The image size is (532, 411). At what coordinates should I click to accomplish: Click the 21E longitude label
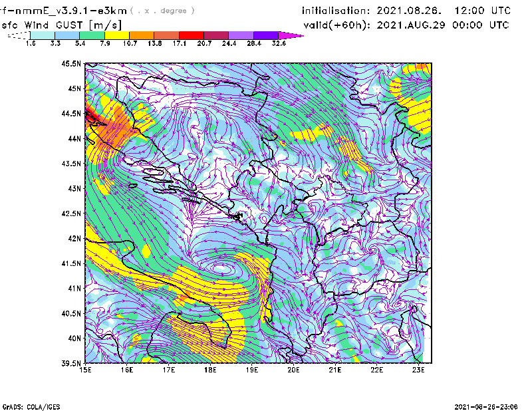pyautogui.click(x=335, y=370)
